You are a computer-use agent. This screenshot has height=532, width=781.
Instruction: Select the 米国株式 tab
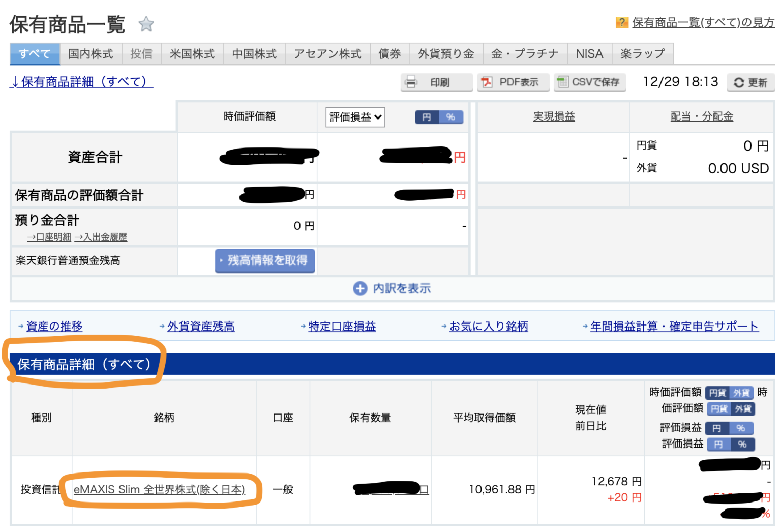coord(192,54)
